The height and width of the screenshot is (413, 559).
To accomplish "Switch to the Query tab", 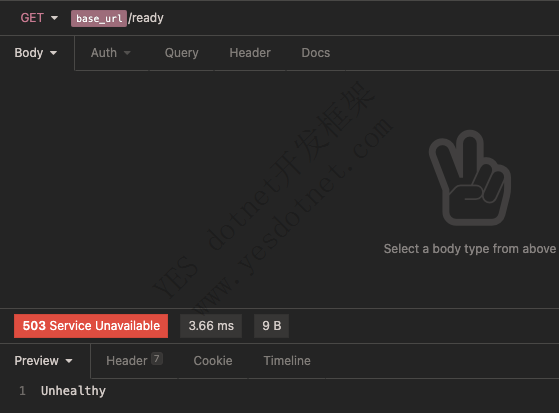I will (x=181, y=53).
